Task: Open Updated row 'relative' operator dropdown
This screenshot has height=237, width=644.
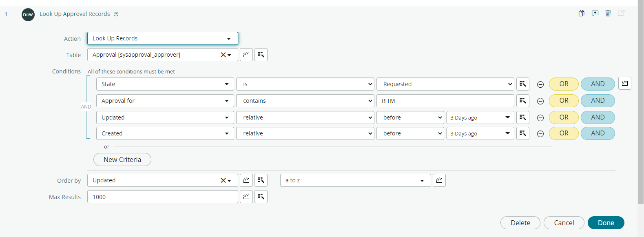Action: pos(305,117)
